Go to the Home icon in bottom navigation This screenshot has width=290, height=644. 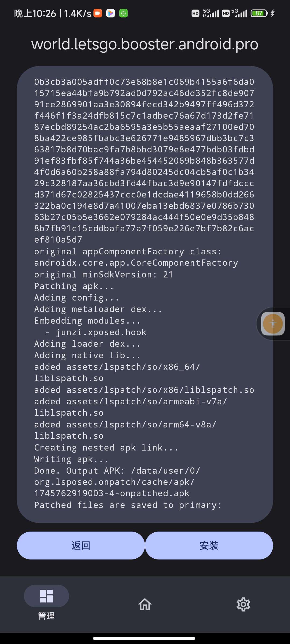pos(145,604)
